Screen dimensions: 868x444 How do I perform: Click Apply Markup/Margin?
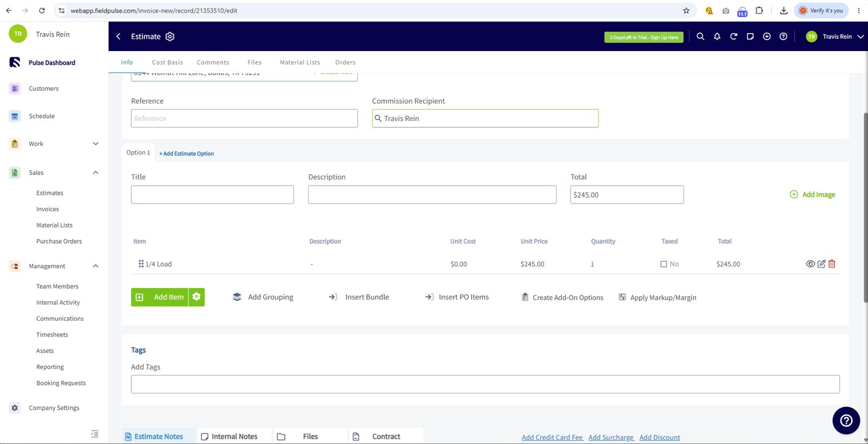click(658, 297)
